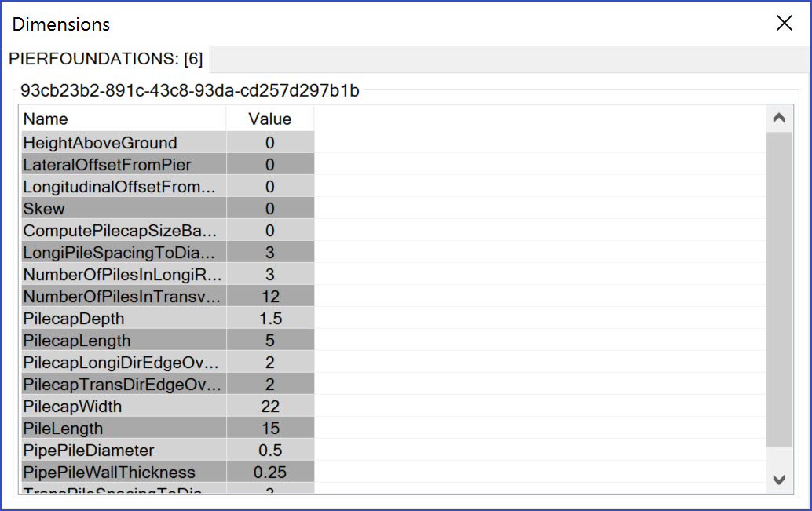This screenshot has width=812, height=511.
Task: Click the Value column header
Action: click(270, 119)
